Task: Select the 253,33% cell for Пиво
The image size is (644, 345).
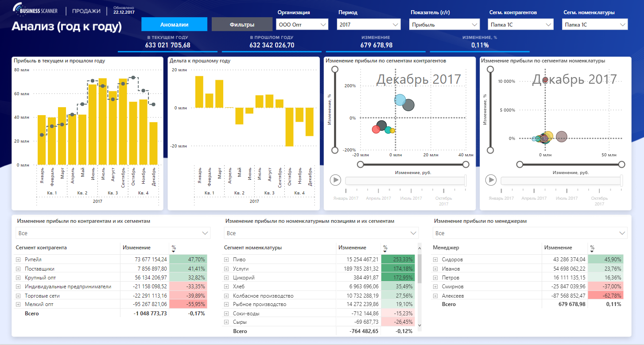Action: (x=397, y=260)
